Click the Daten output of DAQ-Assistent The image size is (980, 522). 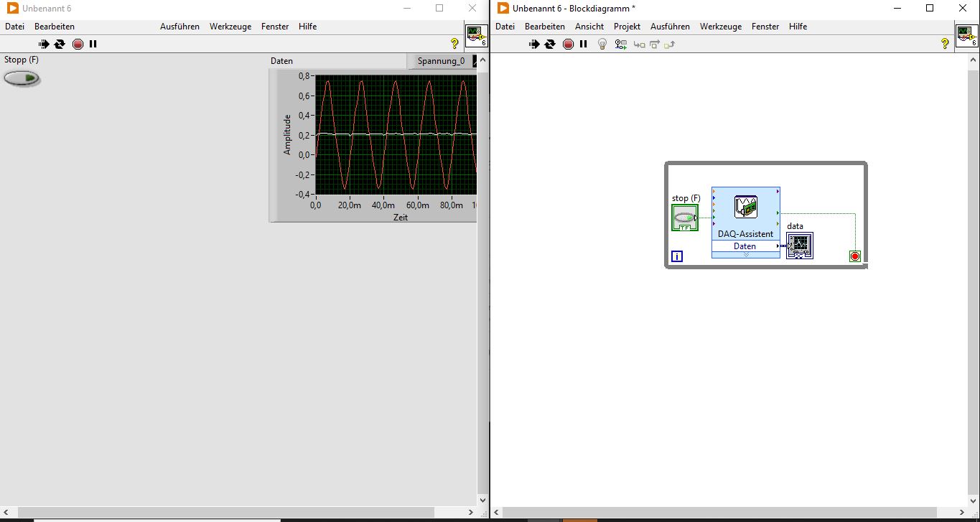(x=745, y=246)
